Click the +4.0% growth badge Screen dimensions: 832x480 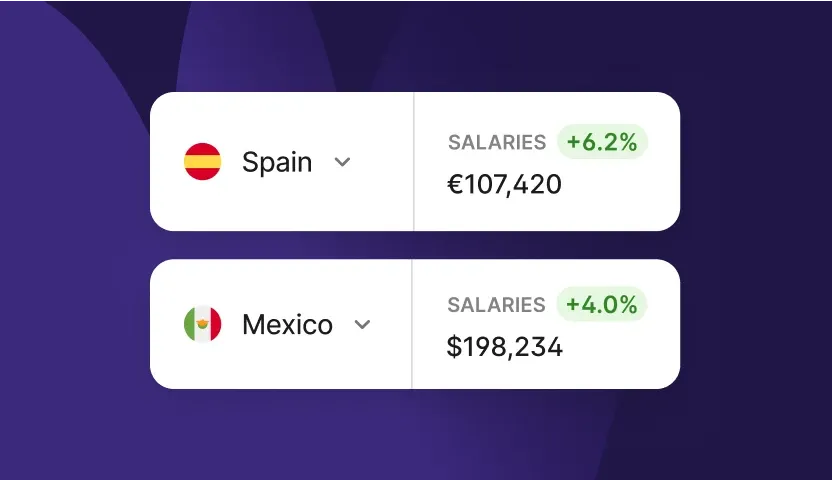602,305
